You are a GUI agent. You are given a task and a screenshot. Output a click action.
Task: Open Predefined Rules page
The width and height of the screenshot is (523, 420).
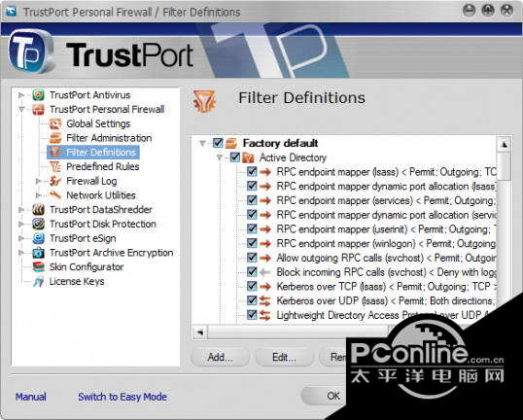103,167
